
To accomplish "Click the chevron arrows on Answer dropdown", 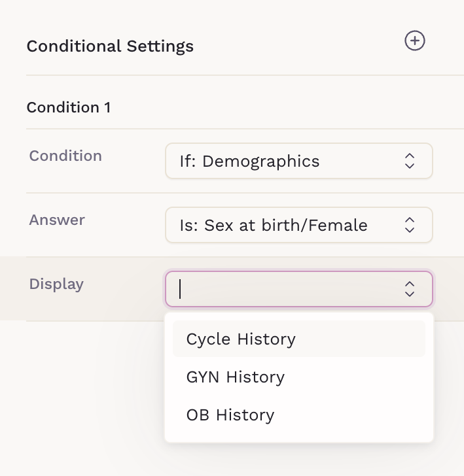I will (410, 225).
